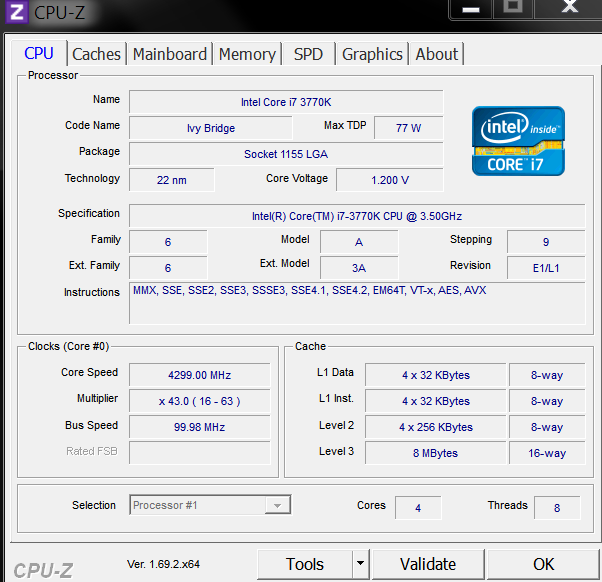Click the Name field Intel Core i7 3770K
This screenshot has width=602, height=582.
click(286, 102)
